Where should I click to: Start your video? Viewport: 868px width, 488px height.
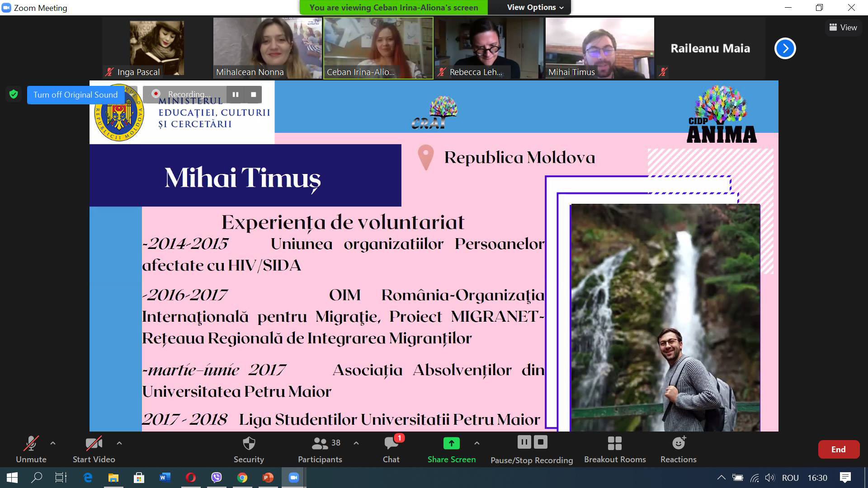click(x=94, y=450)
